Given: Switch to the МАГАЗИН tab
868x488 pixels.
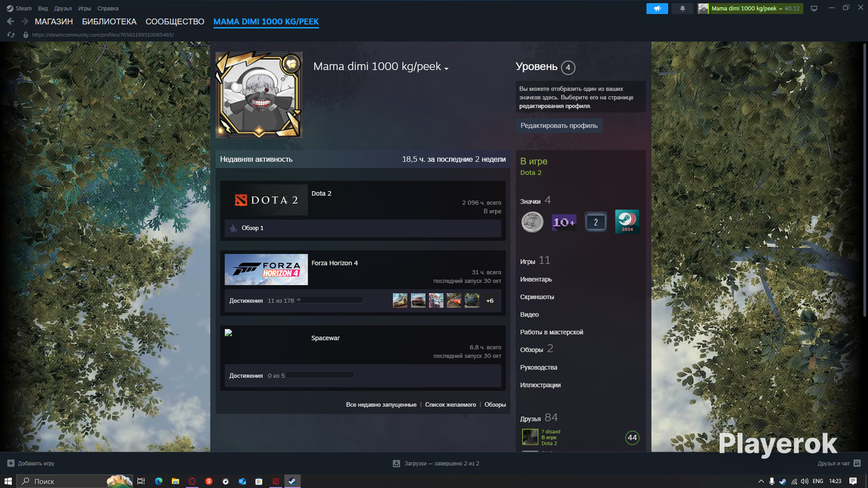Looking at the screenshot, I should pyautogui.click(x=54, y=21).
